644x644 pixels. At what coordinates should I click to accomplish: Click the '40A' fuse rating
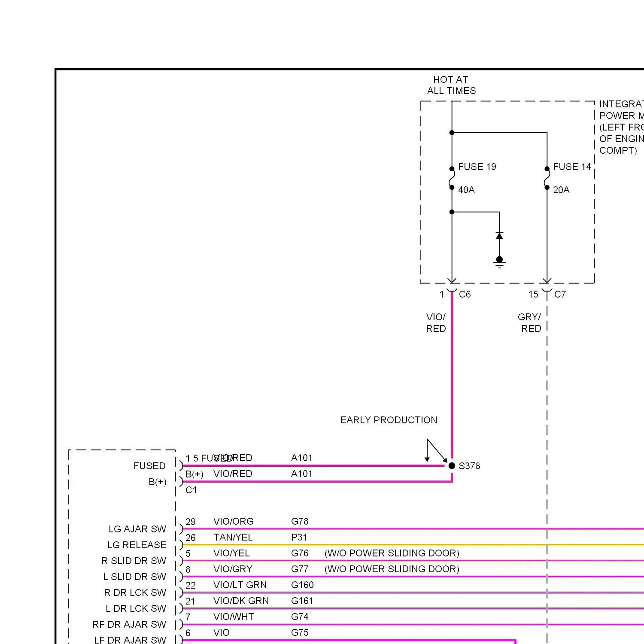pos(466,190)
